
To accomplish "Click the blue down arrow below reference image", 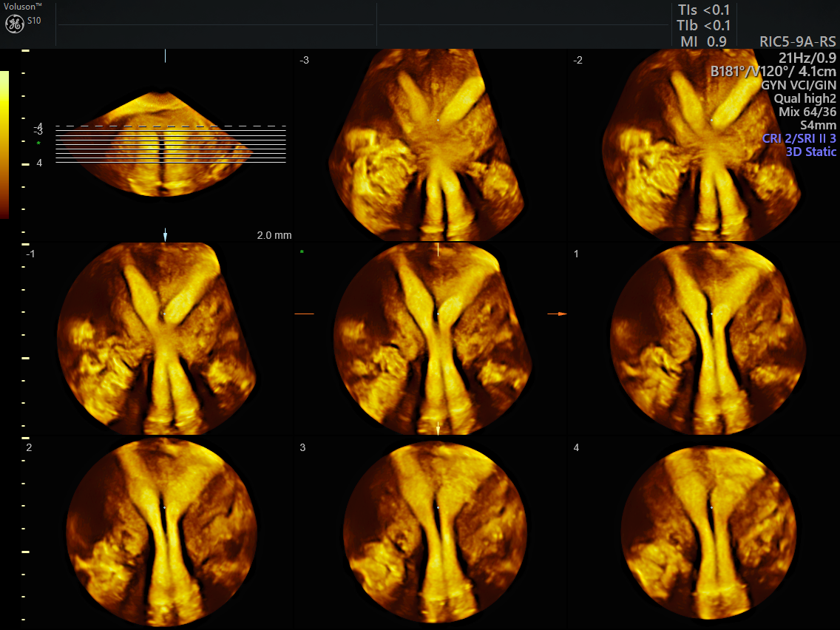I will pos(165,234).
